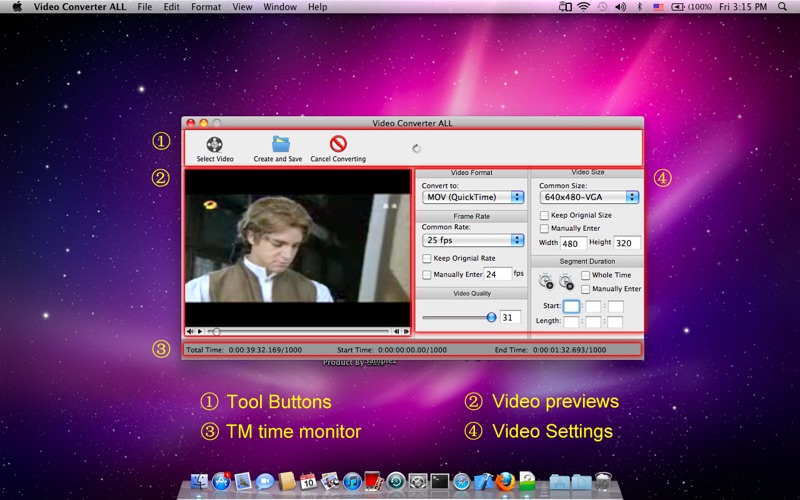Screen dimensions: 800x500
Task: Open iCal calendar in the dock
Action: pyautogui.click(x=308, y=481)
